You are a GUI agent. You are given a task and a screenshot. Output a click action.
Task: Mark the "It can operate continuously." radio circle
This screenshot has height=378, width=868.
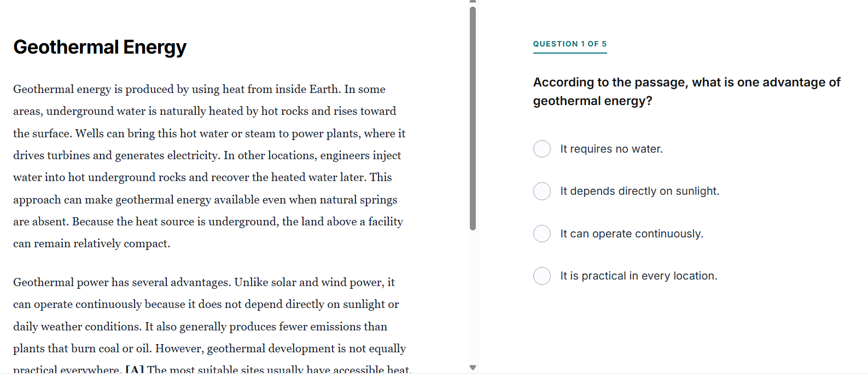pos(542,234)
